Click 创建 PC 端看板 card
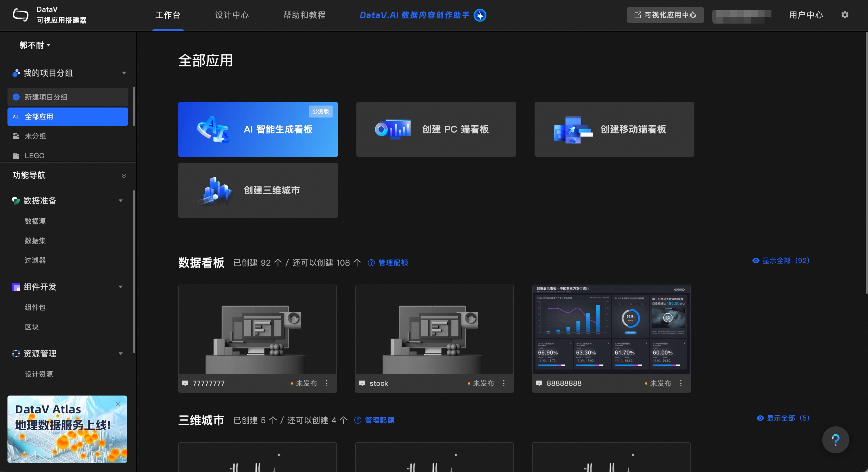 pos(436,129)
